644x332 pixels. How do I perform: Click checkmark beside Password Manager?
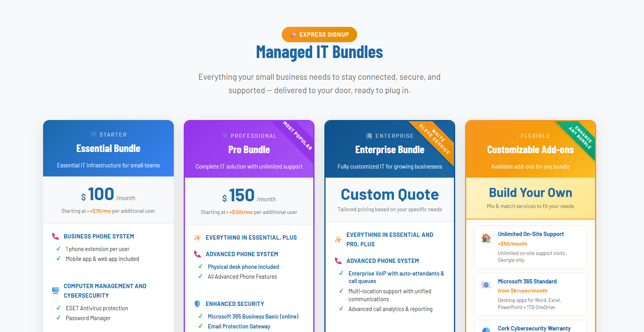coord(58,318)
